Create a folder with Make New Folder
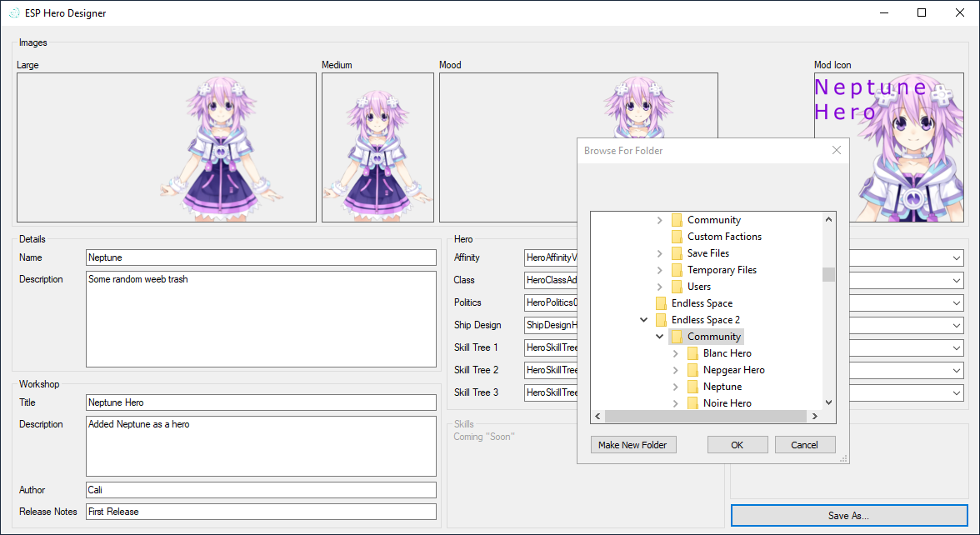Viewport: 980px width, 535px height. 632,445
